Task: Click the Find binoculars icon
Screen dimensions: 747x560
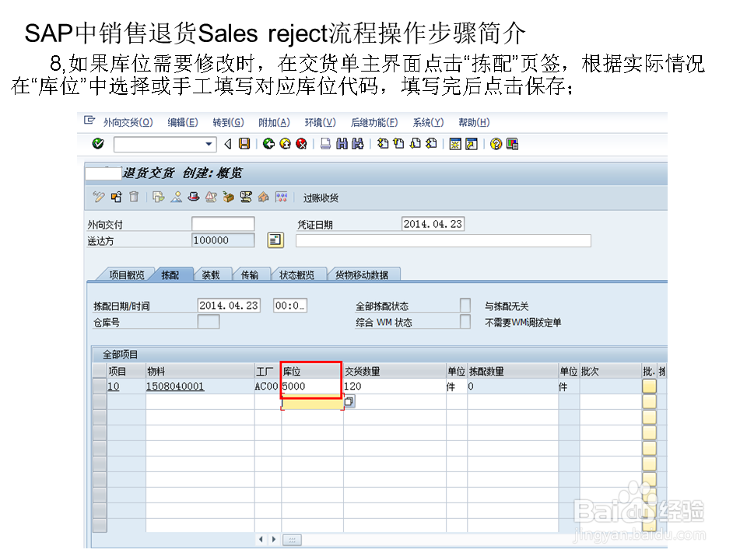Action: click(342, 143)
